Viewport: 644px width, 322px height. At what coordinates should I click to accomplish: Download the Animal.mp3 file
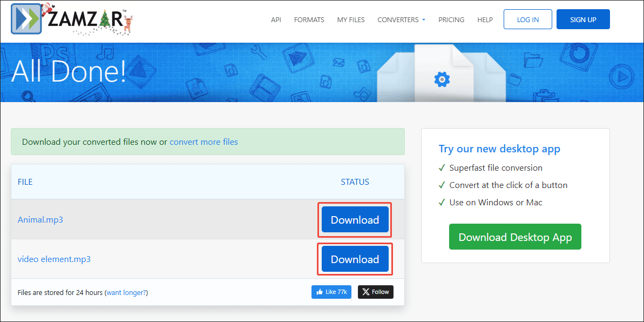pyautogui.click(x=355, y=220)
